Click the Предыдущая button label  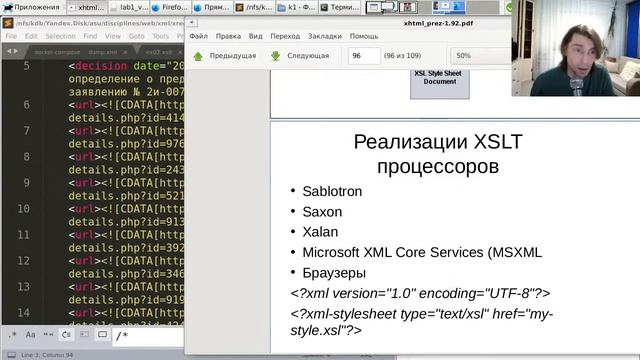pos(233,56)
